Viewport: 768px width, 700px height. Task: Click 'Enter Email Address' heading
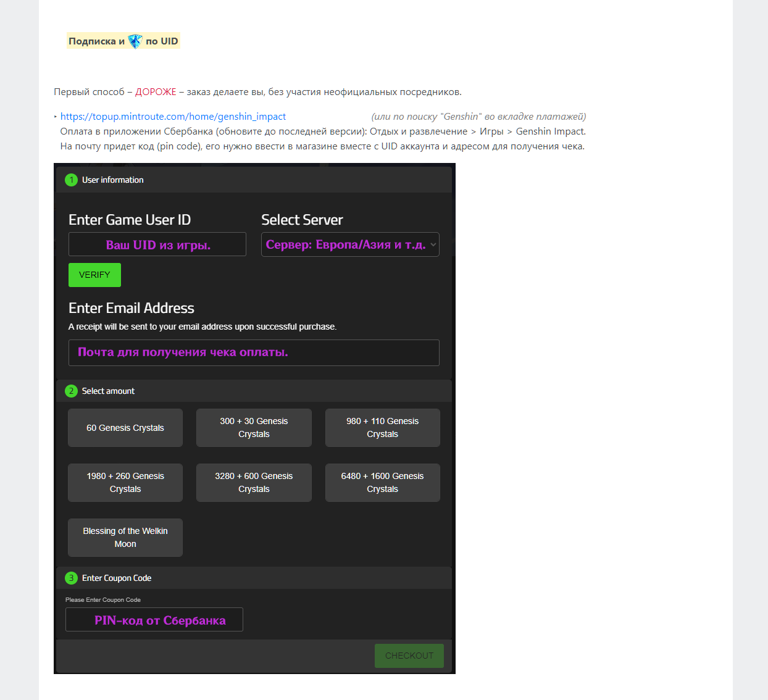point(131,308)
